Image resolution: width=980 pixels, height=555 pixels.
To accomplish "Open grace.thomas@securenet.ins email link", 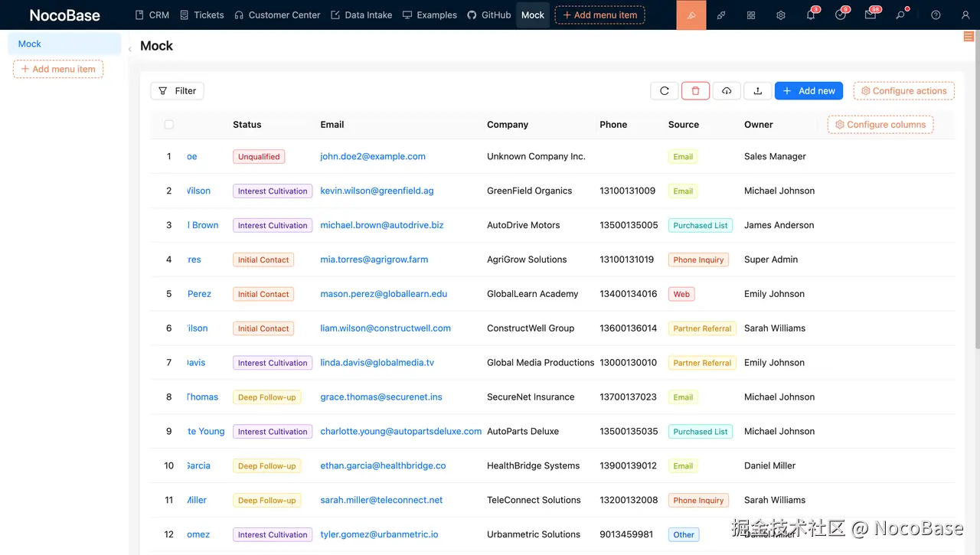I will click(381, 397).
